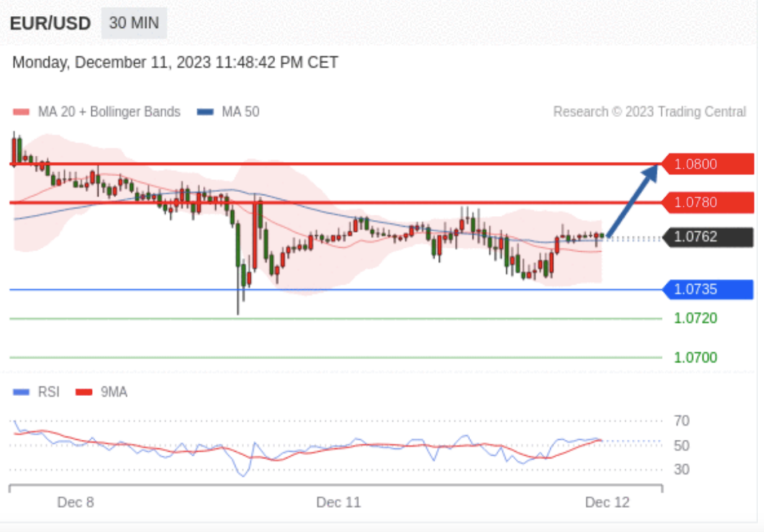Click the MA 20 + Bollinger Bands legend swatch
The height and width of the screenshot is (532, 764).
click(x=21, y=112)
